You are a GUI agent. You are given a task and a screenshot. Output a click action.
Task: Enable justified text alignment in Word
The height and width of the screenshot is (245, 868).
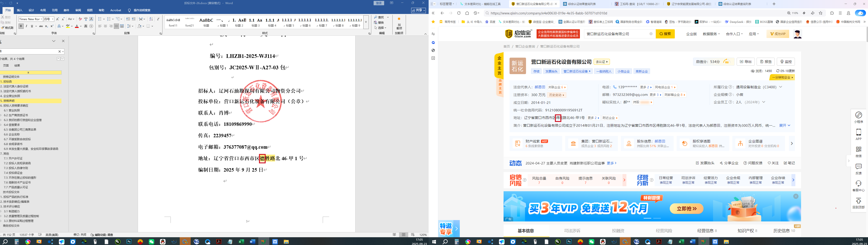coord(116,26)
